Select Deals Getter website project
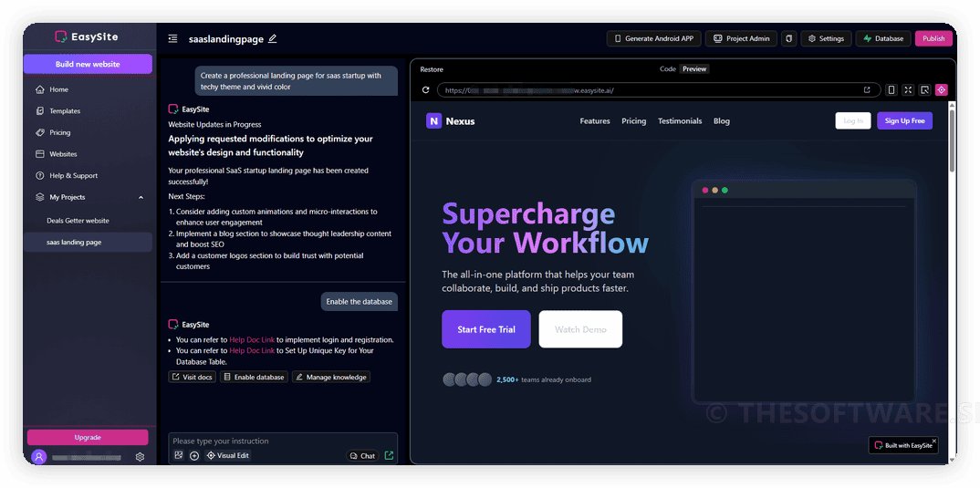This screenshot has width=980, height=488. click(78, 221)
